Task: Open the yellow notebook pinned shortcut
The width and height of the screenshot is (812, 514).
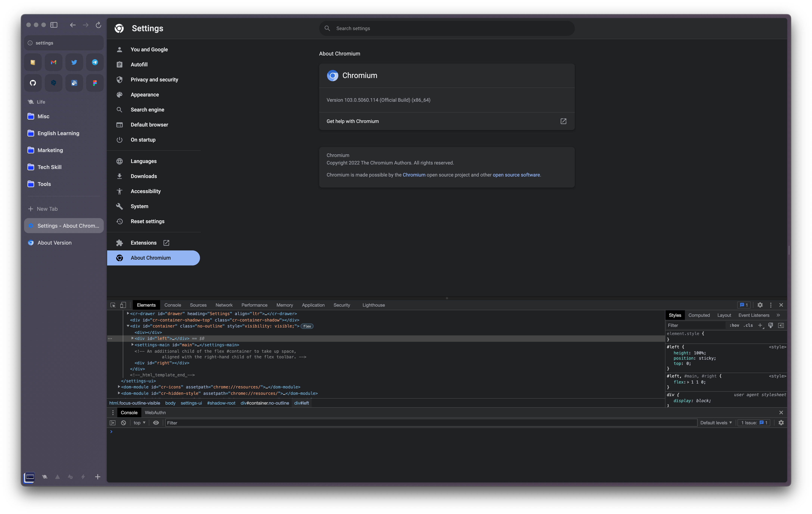Action: click(33, 62)
